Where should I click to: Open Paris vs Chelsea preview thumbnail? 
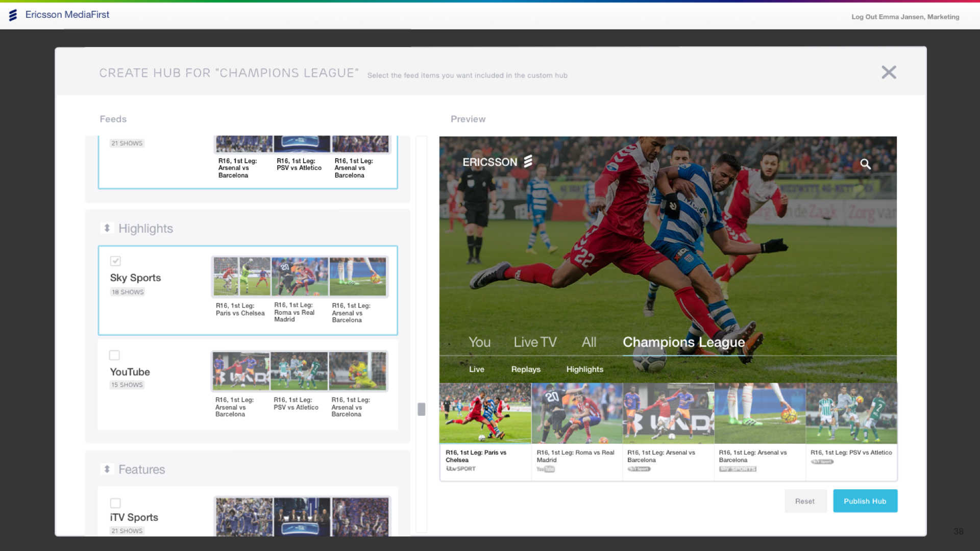[485, 413]
